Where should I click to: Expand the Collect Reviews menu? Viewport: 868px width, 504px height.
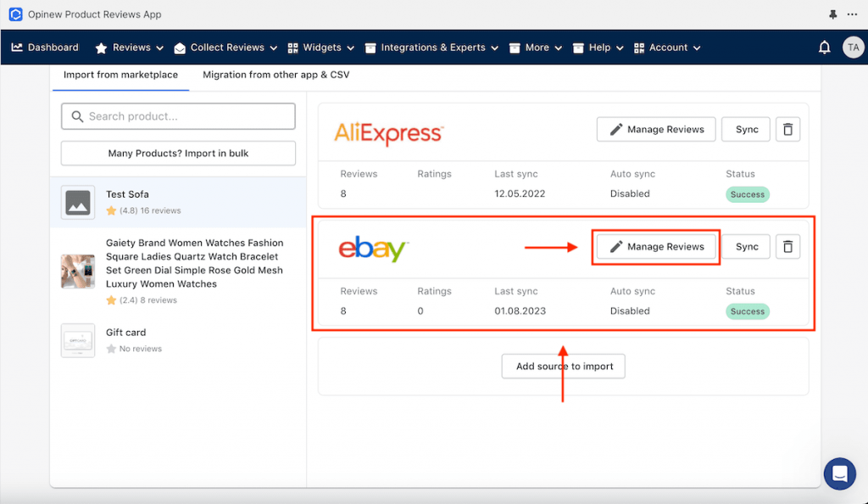(x=225, y=48)
